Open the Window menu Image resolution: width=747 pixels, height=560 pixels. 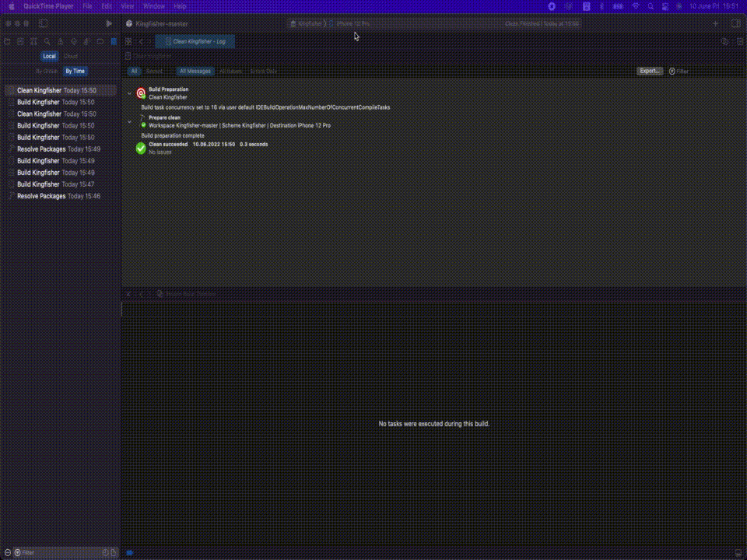click(154, 6)
